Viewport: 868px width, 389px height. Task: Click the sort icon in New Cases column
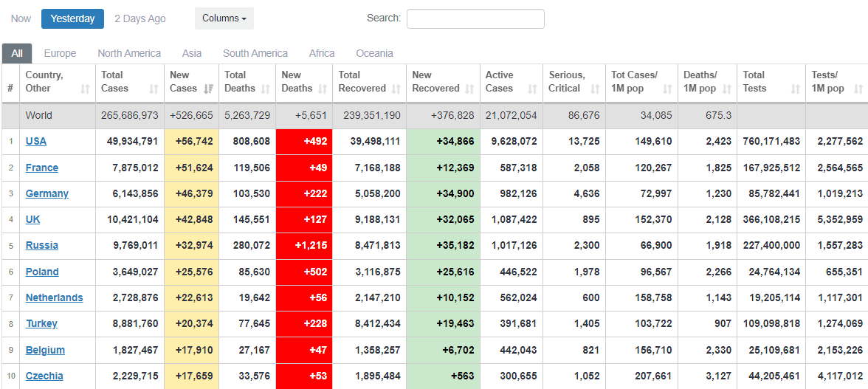tap(208, 89)
